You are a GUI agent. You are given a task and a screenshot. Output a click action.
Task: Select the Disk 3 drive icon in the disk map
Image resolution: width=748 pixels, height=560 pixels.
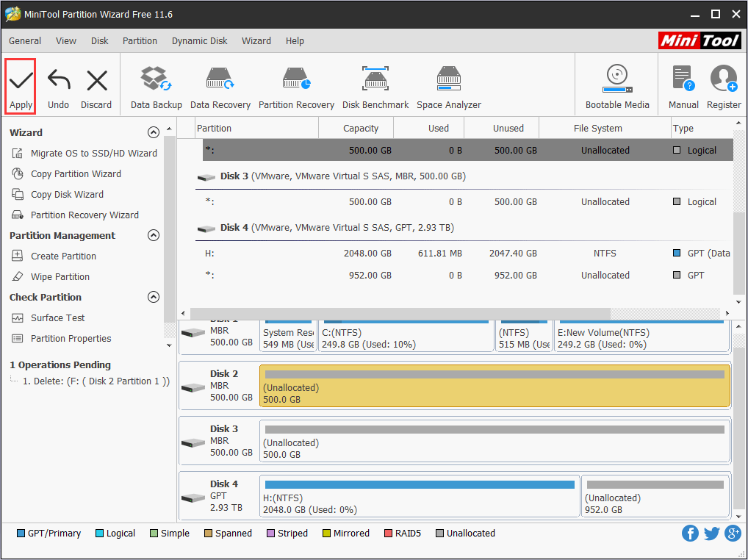coord(193,442)
